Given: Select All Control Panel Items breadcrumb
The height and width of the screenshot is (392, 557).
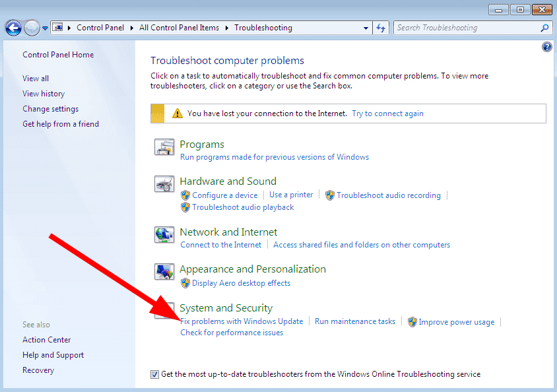Looking at the screenshot, I should pos(179,28).
